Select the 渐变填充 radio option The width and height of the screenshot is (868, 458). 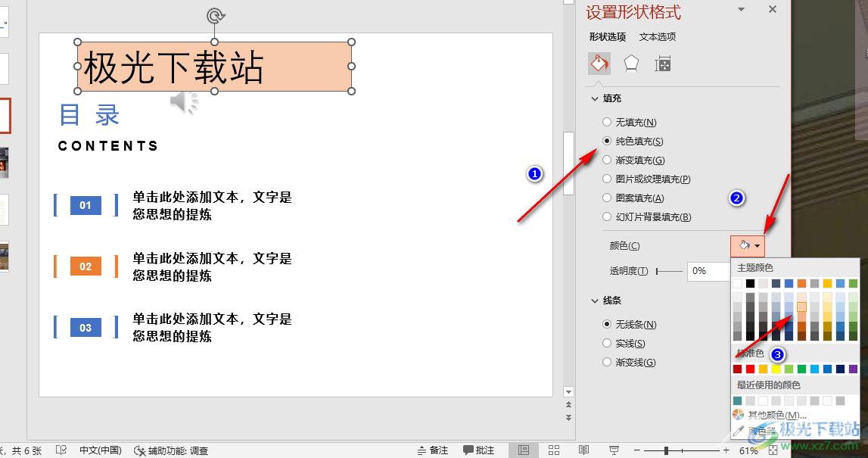click(x=607, y=160)
